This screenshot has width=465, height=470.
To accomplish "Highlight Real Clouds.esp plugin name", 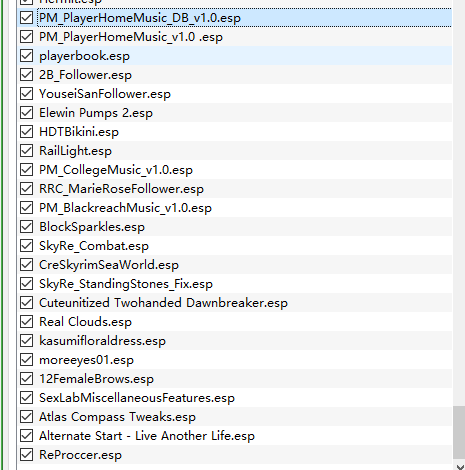I will click(x=85, y=322).
